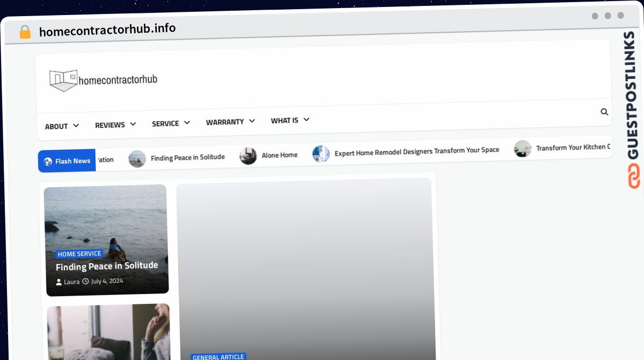
Task: Expand the Reviews menu chevron
Action: click(133, 124)
